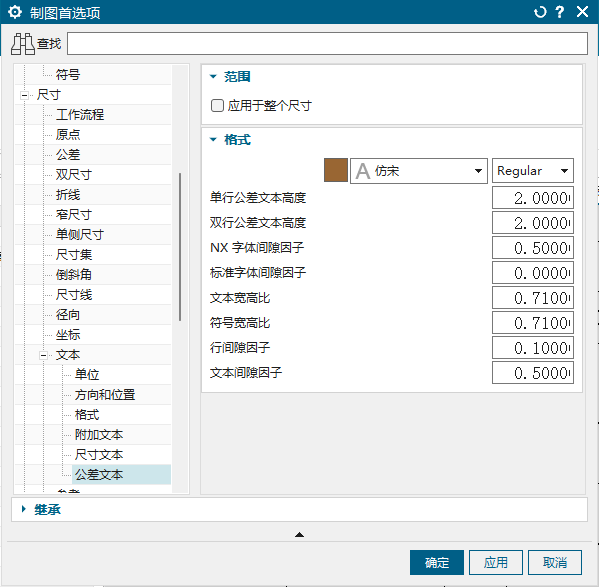Viewport: 599px width, 587px height.
Task: Select 尺寸线 tree item
Action: click(x=73, y=294)
